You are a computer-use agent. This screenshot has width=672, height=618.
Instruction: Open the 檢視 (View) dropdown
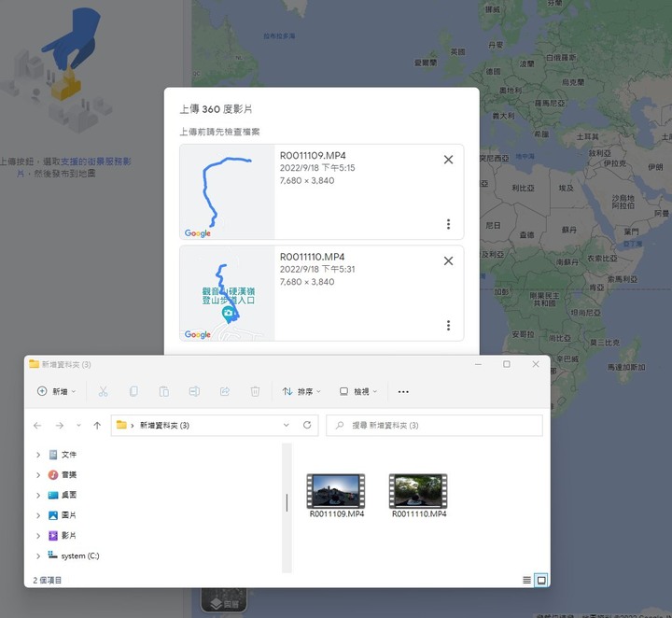click(358, 391)
